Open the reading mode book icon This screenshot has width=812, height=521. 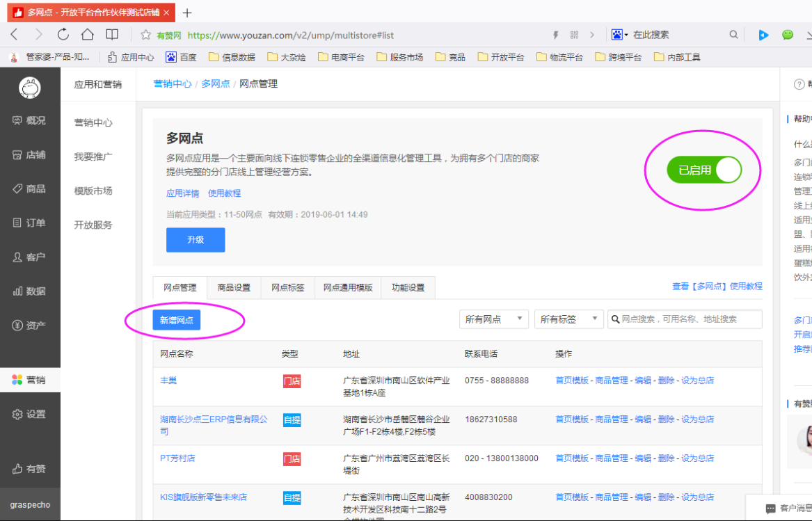[112, 35]
